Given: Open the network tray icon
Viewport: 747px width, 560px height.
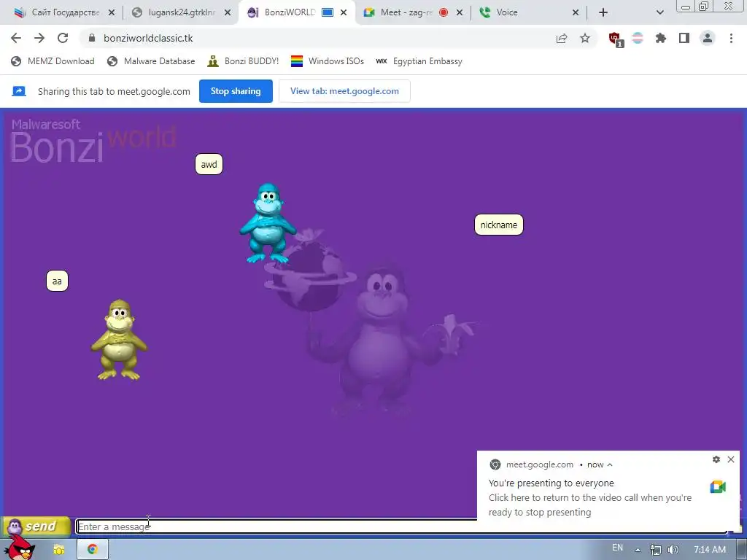Looking at the screenshot, I should point(656,550).
